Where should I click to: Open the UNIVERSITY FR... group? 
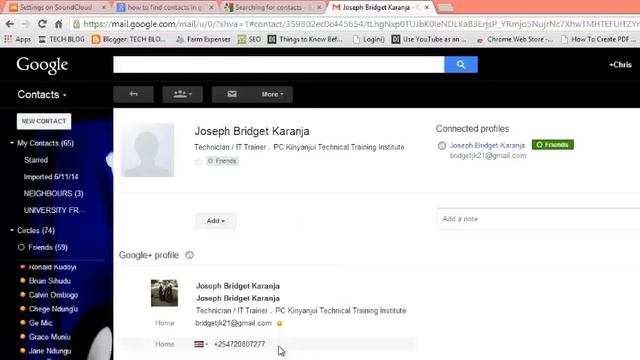click(55, 210)
